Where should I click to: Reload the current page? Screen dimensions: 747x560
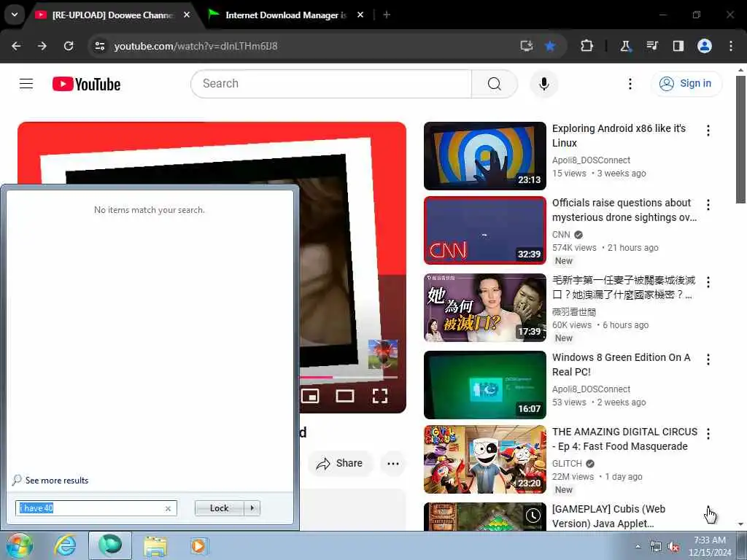[x=69, y=46]
